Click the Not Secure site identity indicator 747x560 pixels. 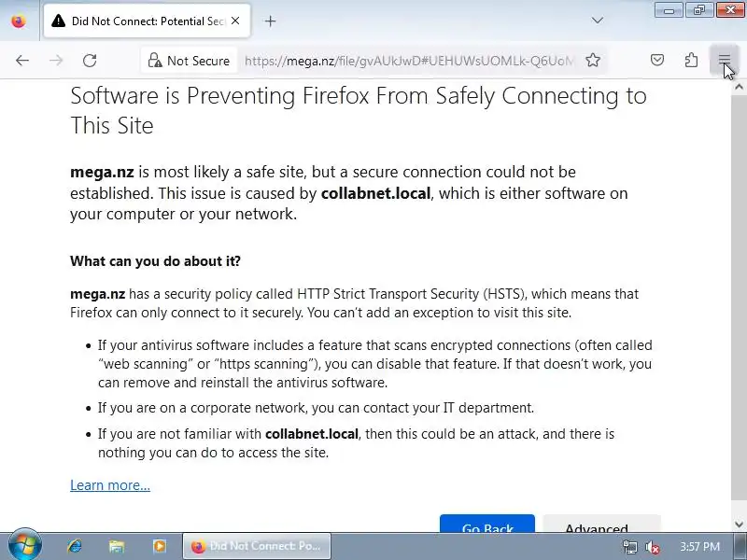[x=189, y=61]
